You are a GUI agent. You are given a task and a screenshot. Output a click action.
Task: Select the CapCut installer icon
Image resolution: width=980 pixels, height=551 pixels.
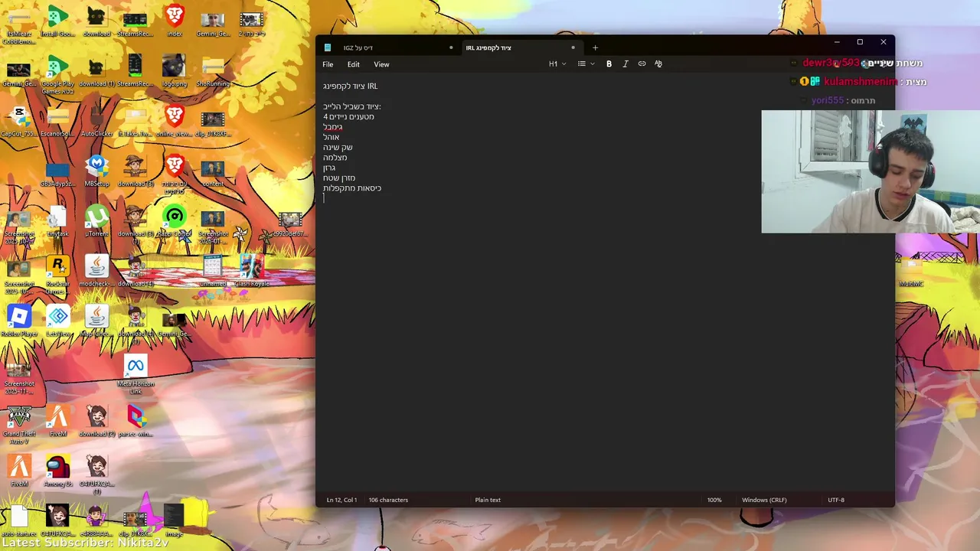[x=19, y=121]
